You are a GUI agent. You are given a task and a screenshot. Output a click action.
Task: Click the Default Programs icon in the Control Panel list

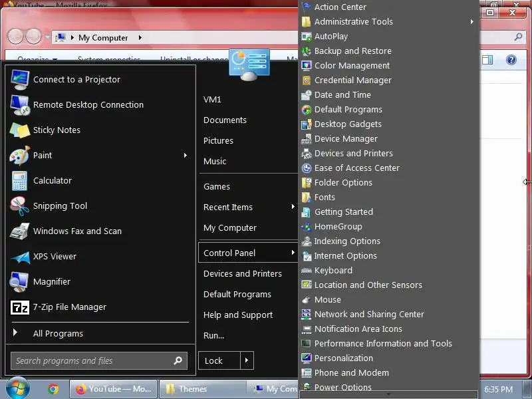pos(307,109)
